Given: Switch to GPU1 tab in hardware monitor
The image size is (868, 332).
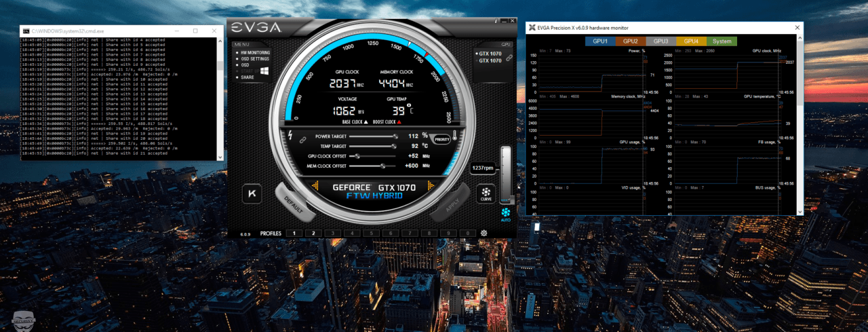Looking at the screenshot, I should tap(600, 41).
